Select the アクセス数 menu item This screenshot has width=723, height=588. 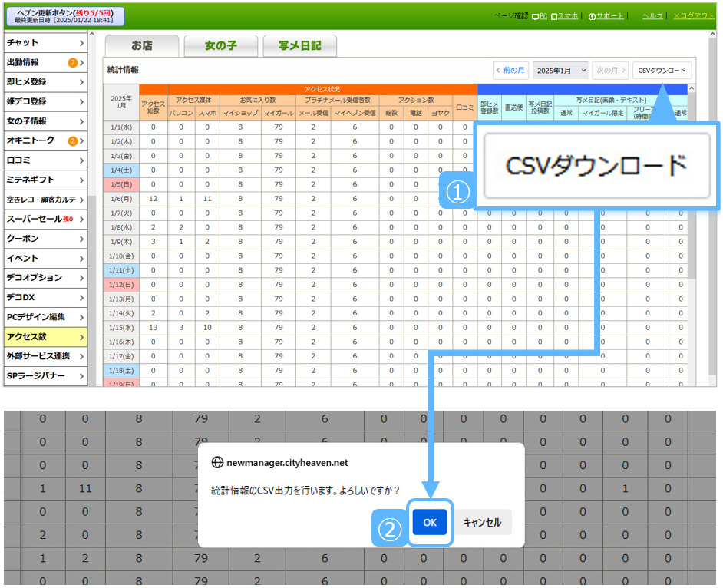click(x=45, y=337)
